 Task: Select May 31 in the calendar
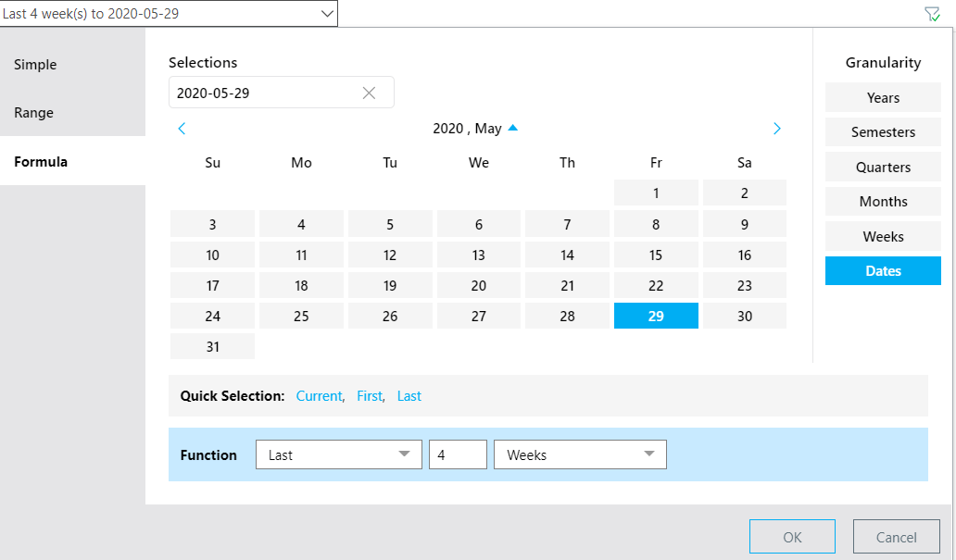tap(213, 346)
